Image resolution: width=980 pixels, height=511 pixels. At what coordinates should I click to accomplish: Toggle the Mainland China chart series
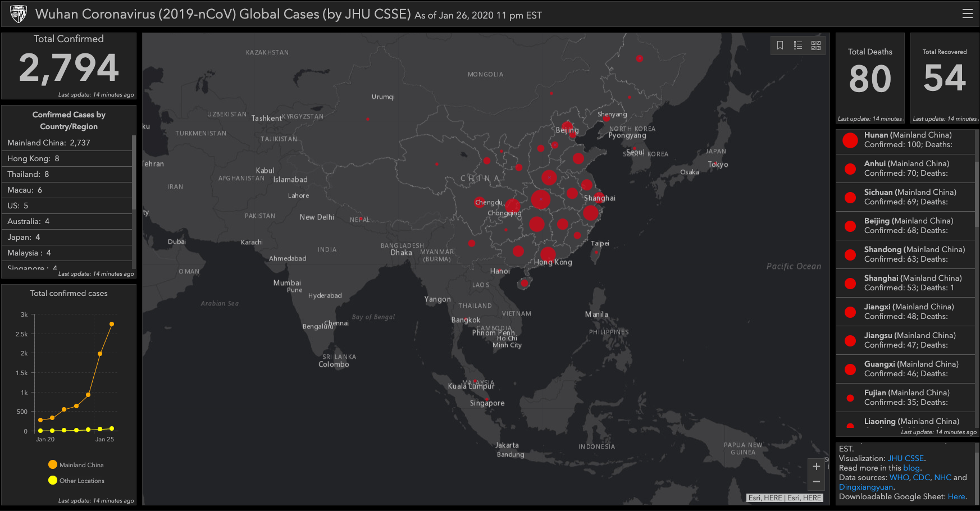tap(52, 464)
